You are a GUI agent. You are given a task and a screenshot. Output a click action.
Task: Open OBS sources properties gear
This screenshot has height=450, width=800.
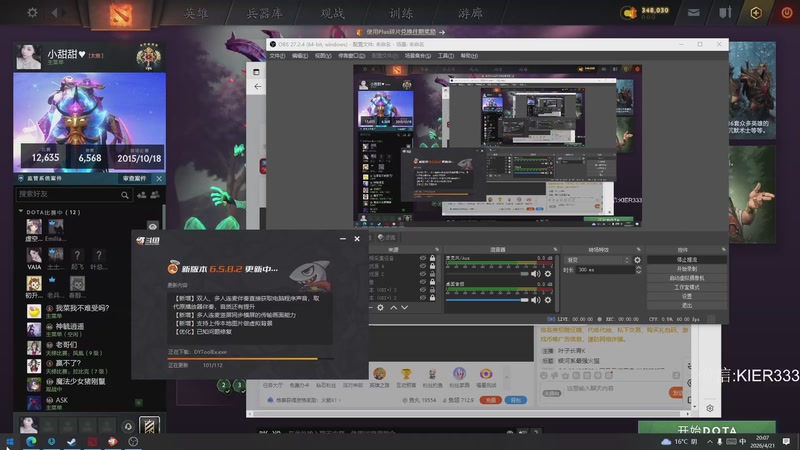pos(380,308)
